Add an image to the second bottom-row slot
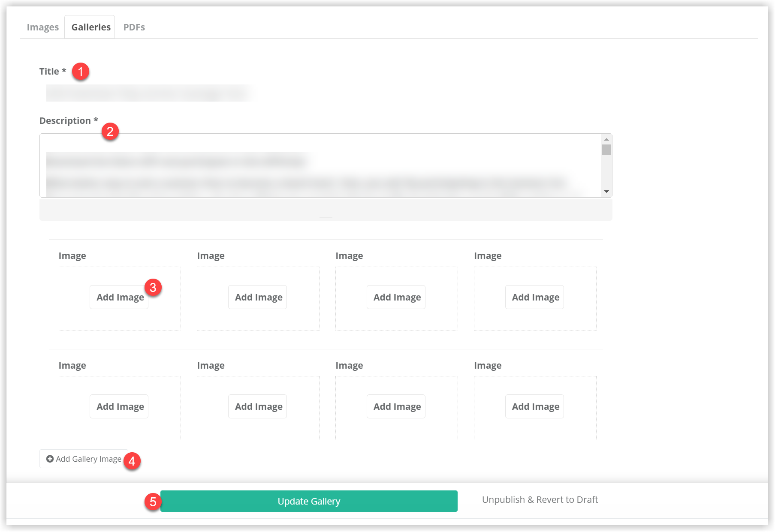This screenshot has height=532, width=775. pyautogui.click(x=257, y=406)
